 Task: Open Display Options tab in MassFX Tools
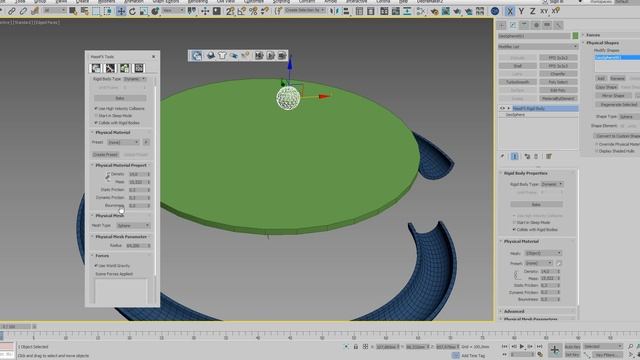[139, 68]
